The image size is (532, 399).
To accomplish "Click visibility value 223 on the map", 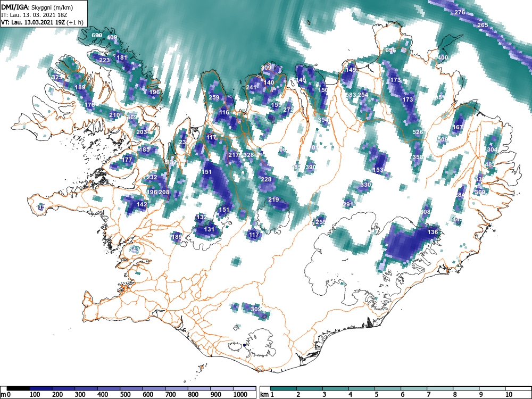I will pyautogui.click(x=104, y=61).
